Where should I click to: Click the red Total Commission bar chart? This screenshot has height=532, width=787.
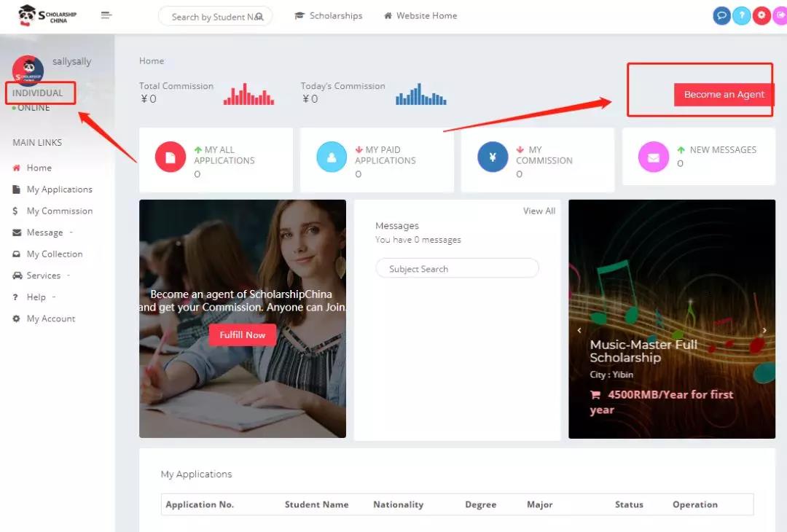[x=249, y=94]
